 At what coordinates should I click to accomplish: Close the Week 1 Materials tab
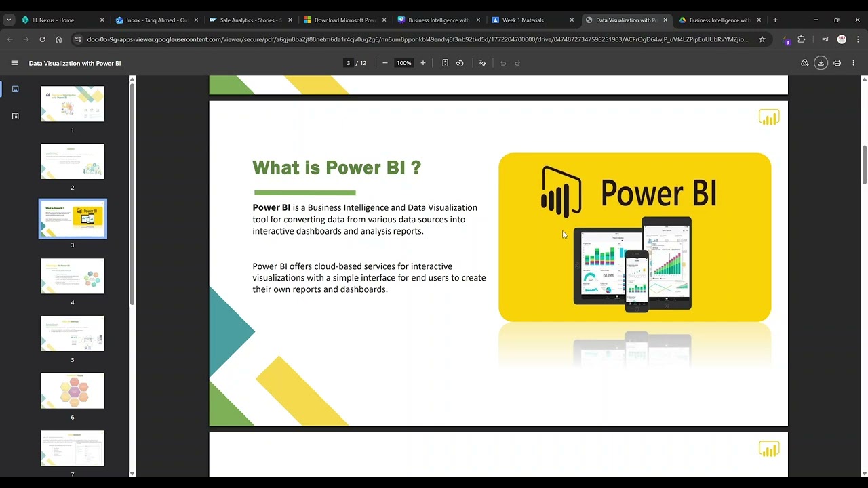[572, 20]
